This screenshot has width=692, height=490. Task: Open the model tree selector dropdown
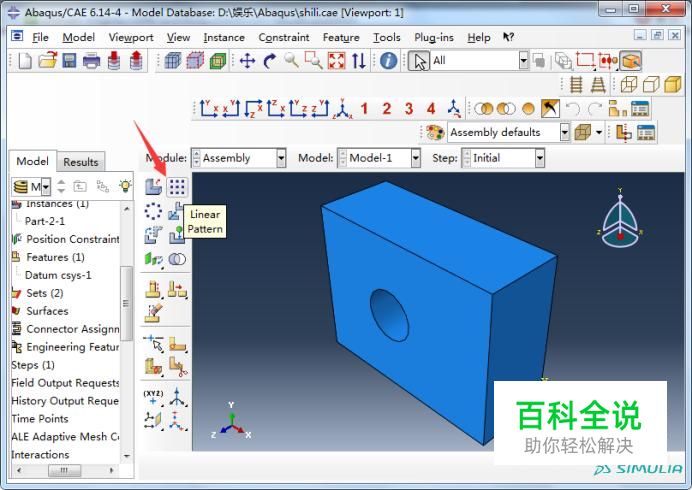46,187
